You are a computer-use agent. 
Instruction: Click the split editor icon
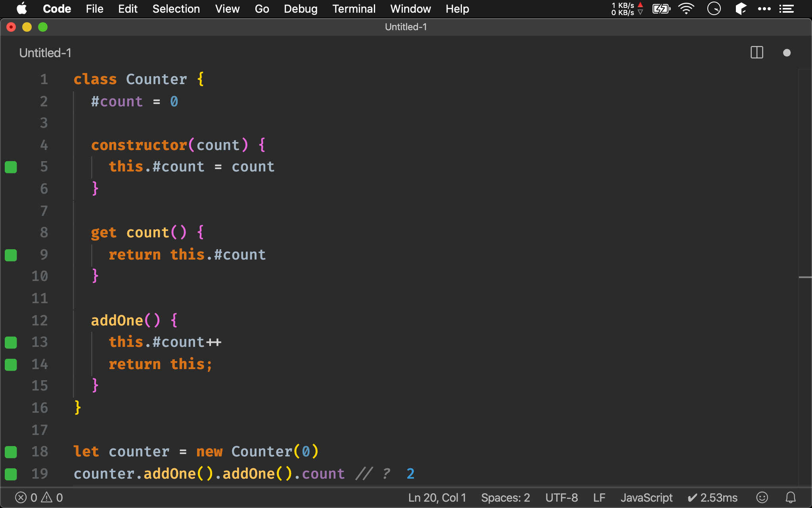coord(756,53)
